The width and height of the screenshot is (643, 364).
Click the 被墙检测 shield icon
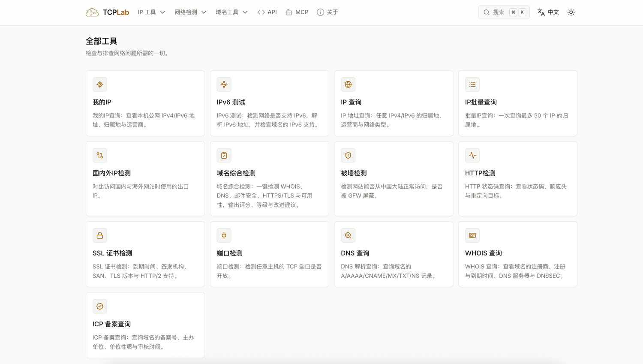(348, 155)
